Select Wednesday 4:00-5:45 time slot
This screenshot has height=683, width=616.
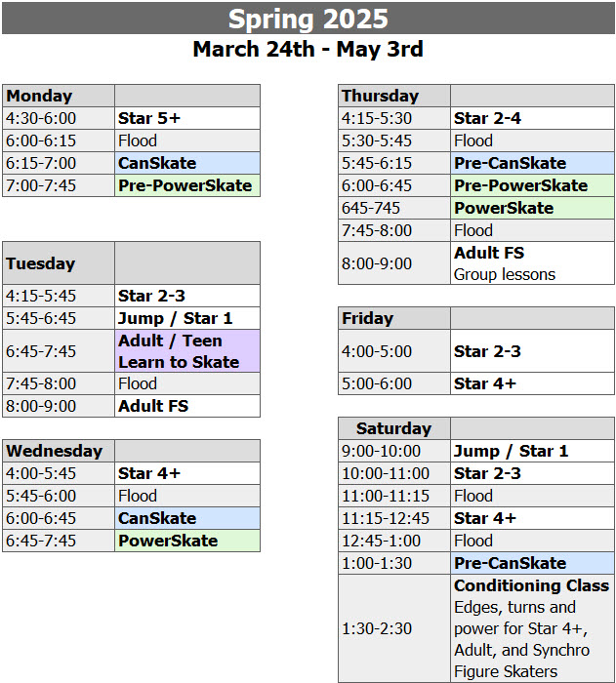coord(59,473)
